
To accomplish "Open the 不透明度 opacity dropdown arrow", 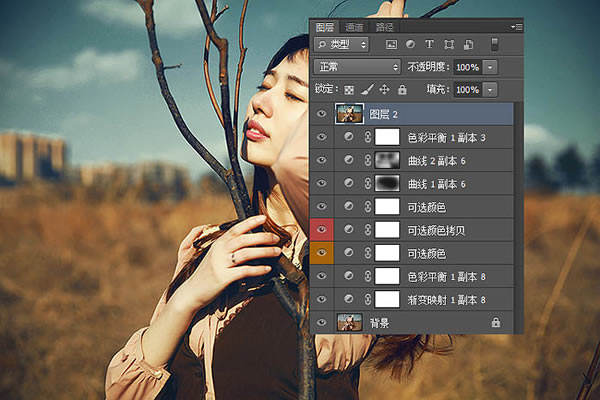I will pos(490,67).
